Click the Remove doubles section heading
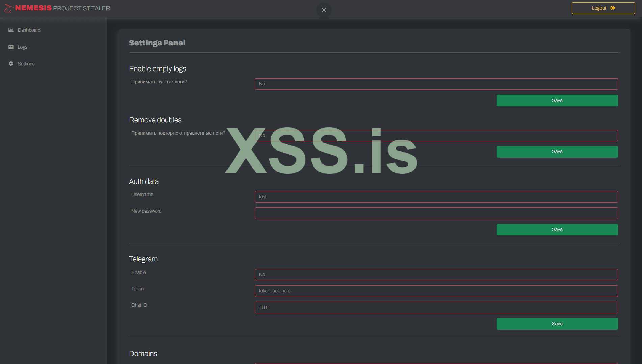The width and height of the screenshot is (642, 364). pos(155,120)
